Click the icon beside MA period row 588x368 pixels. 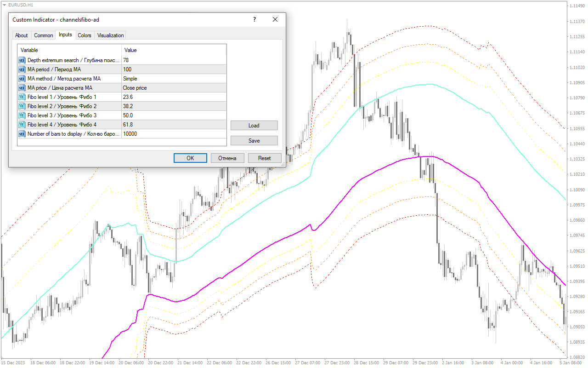pos(22,69)
